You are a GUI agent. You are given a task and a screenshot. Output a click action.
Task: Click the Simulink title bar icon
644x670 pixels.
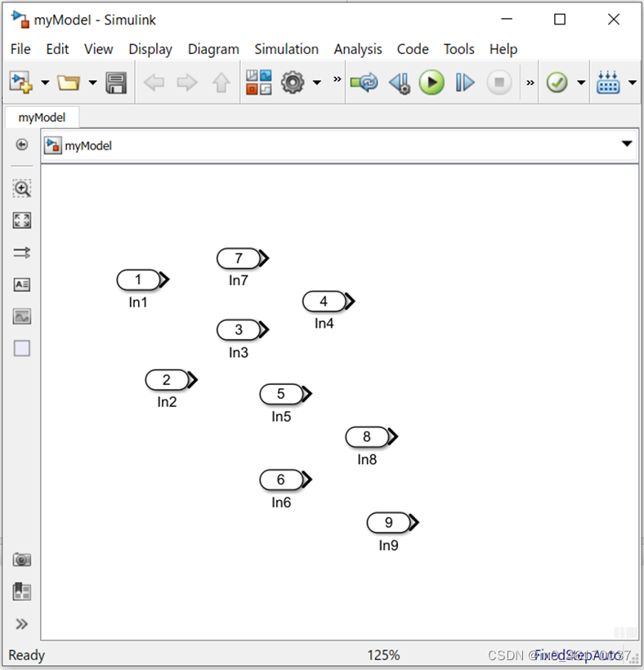20,20
